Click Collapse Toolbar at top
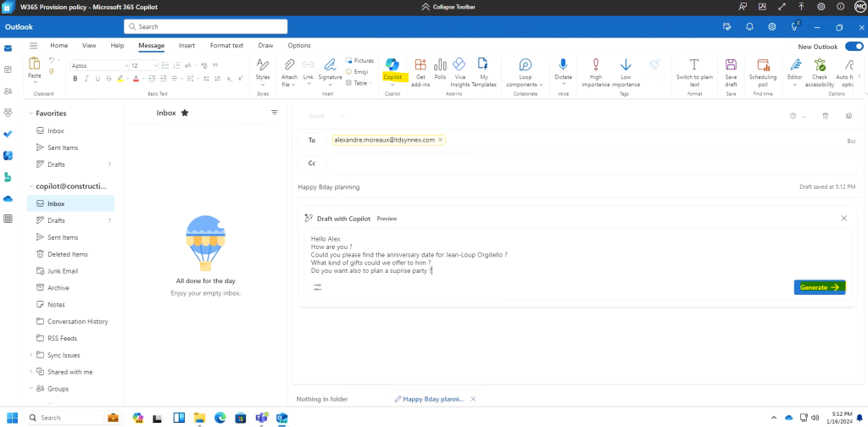This screenshot has height=427, width=868. 448,7
